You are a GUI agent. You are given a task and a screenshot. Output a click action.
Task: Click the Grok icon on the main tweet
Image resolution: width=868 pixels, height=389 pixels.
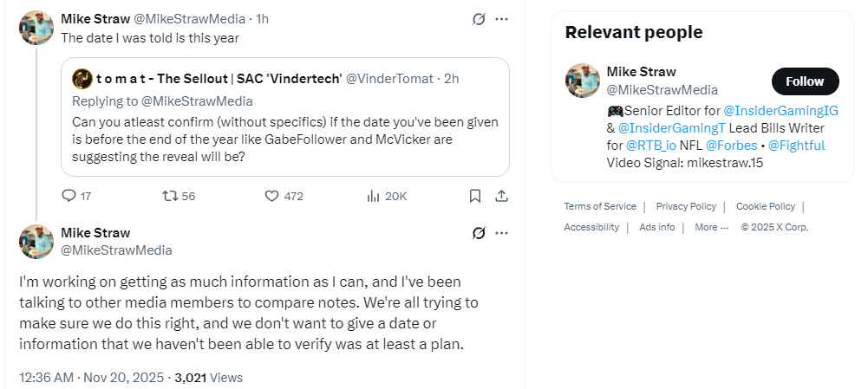coord(479,234)
